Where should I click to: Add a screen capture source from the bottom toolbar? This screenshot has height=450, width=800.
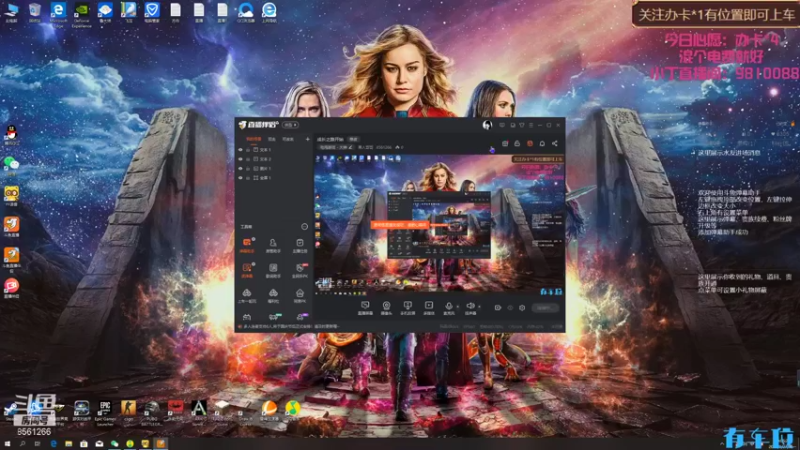tap(365, 308)
